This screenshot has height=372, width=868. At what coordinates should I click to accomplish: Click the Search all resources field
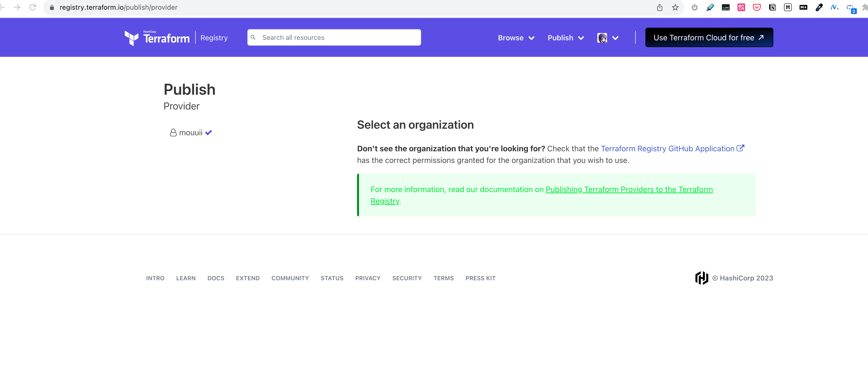coord(334,37)
